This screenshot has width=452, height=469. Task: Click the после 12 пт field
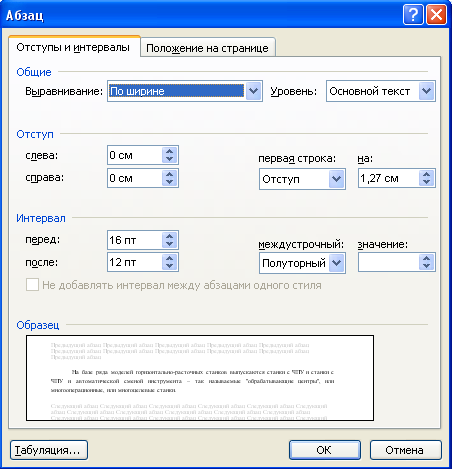[x=135, y=262]
